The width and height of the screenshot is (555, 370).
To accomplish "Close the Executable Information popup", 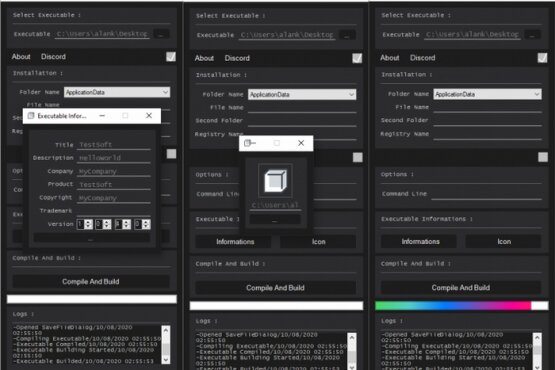I will point(149,115).
